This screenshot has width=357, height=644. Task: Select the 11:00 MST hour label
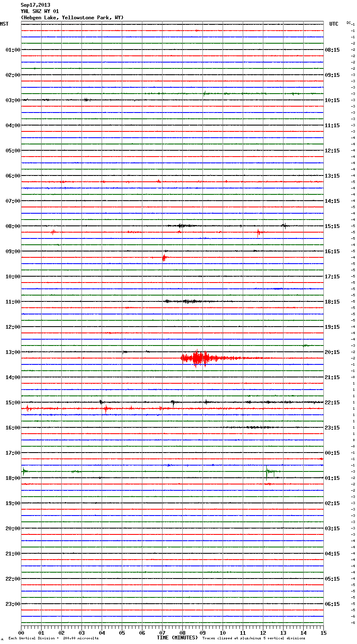13,302
